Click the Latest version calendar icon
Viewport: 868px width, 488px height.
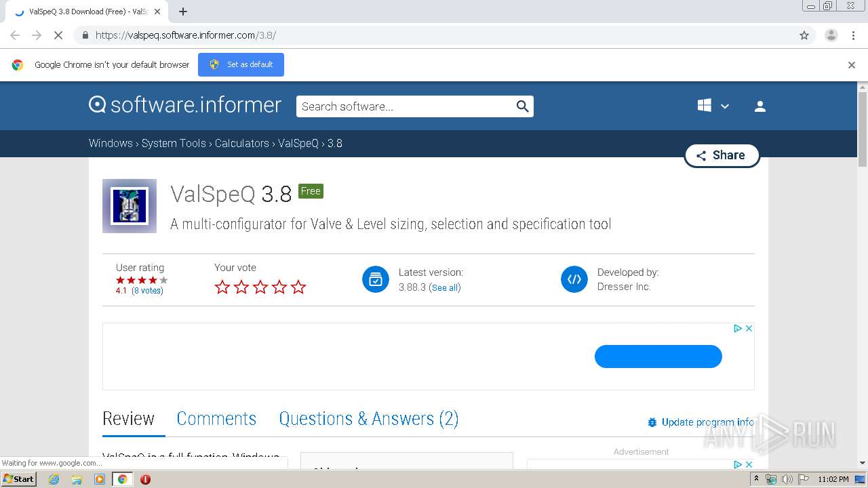coord(376,279)
